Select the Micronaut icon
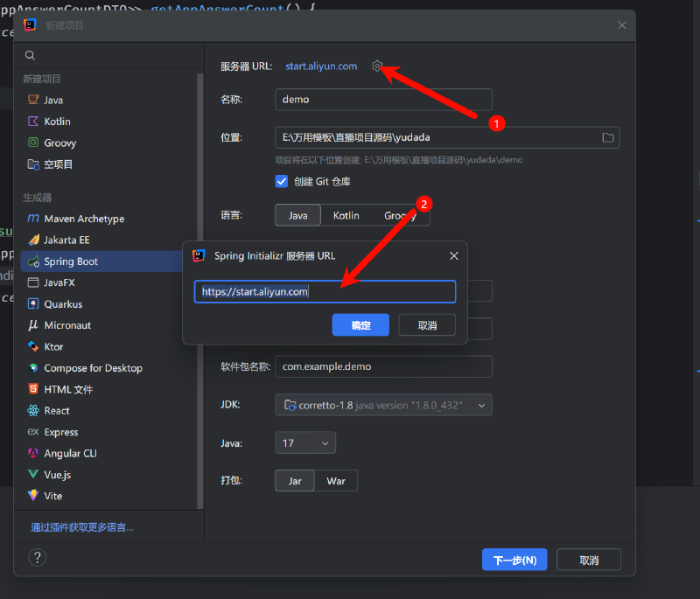 click(x=33, y=325)
